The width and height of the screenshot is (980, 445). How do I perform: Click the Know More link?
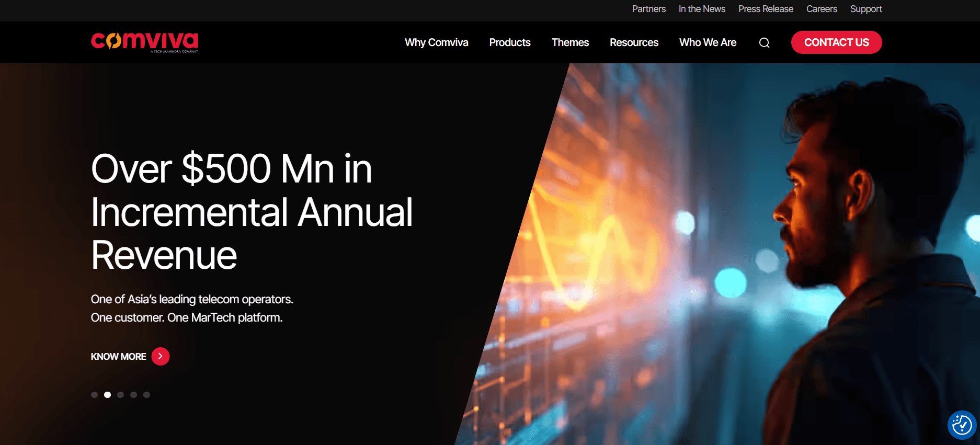coord(118,357)
